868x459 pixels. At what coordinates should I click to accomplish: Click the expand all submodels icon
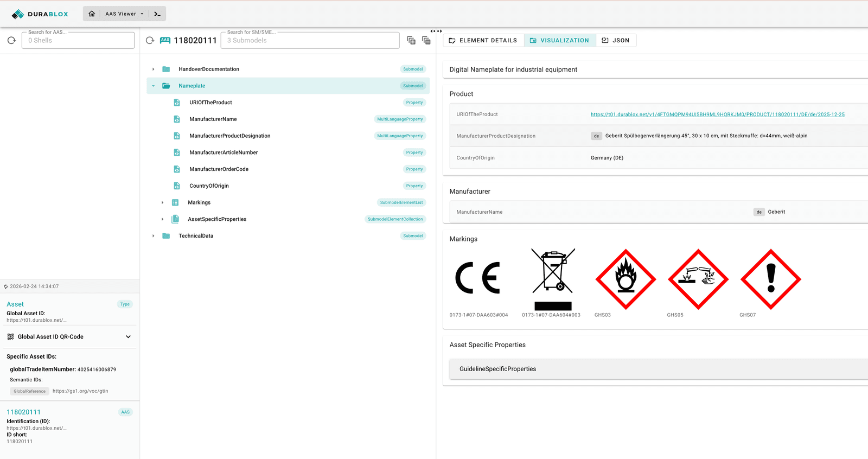(x=411, y=40)
